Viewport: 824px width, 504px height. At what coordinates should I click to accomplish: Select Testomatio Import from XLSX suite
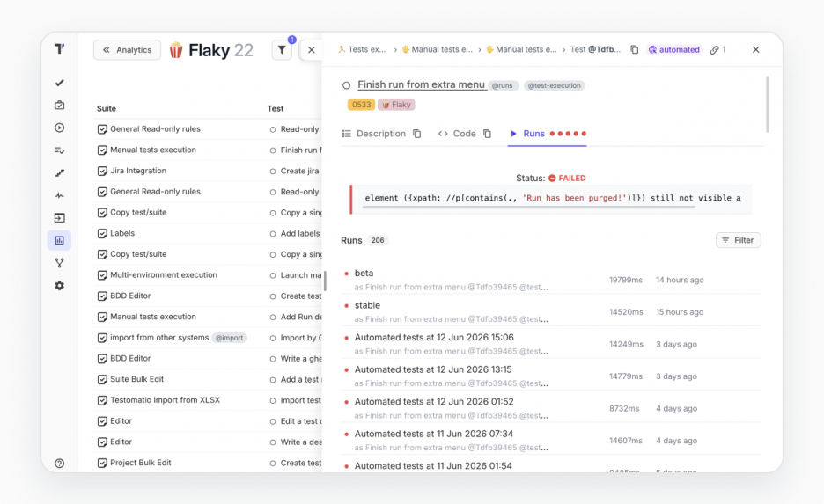pyautogui.click(x=165, y=400)
